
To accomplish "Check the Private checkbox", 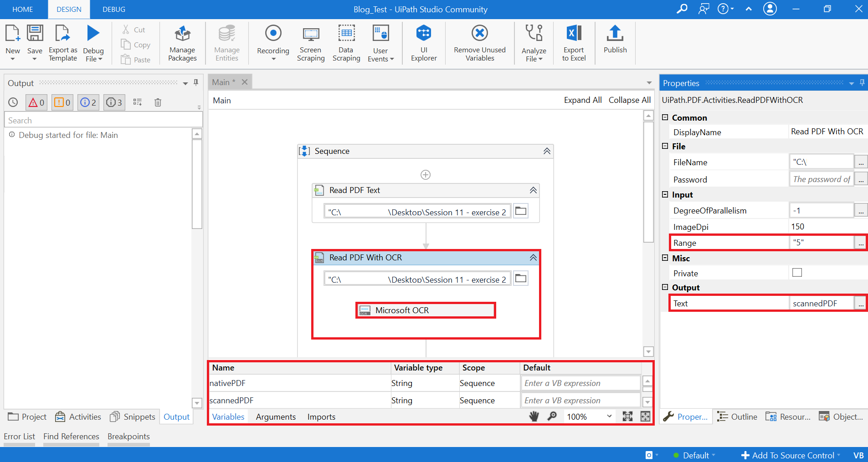I will coord(797,273).
